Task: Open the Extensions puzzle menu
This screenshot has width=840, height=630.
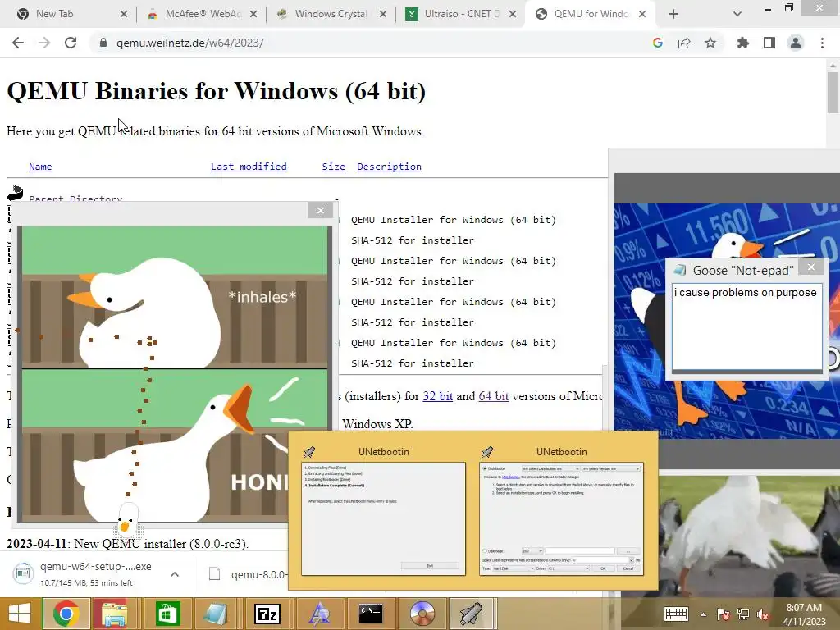Action: 742,43
